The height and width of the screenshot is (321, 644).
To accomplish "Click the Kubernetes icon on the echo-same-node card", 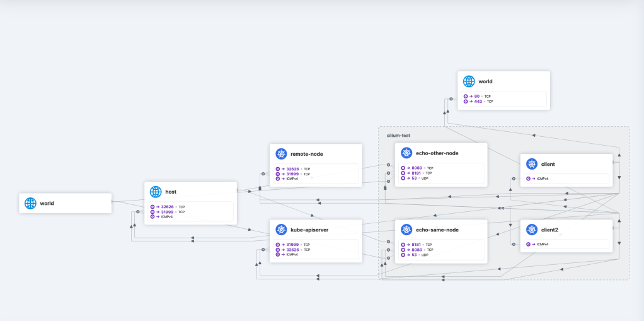I will click(x=406, y=230).
